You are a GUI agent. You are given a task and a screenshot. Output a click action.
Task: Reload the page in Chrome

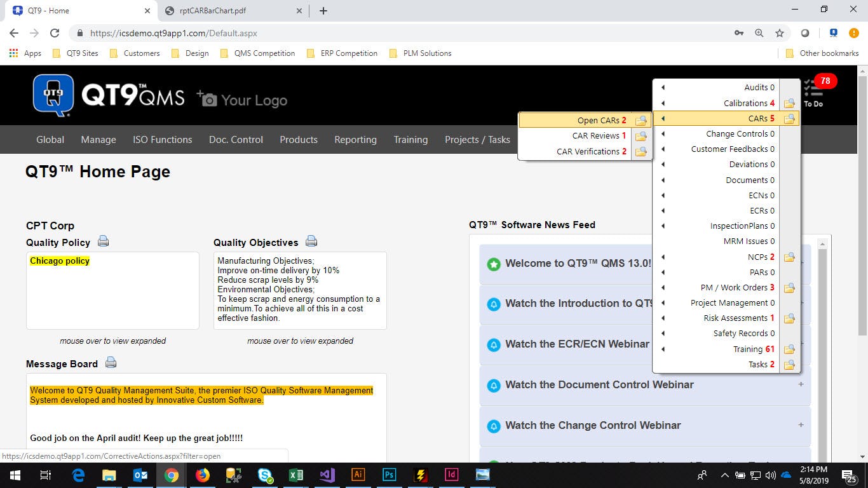[x=55, y=33]
